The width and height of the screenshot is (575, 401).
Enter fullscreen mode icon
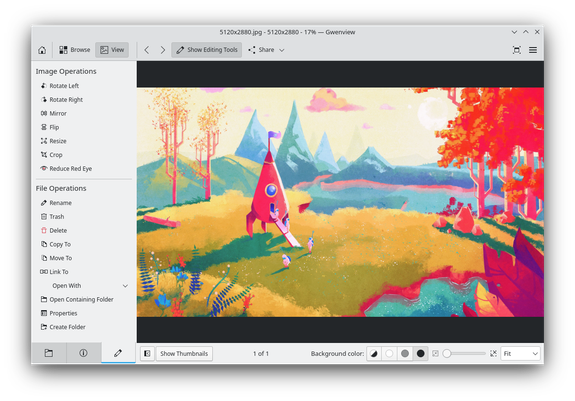point(517,50)
